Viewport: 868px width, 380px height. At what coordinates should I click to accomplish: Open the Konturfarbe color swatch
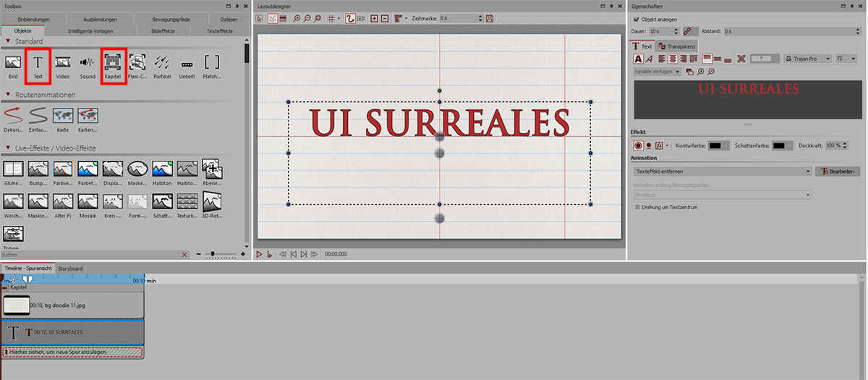(x=718, y=145)
